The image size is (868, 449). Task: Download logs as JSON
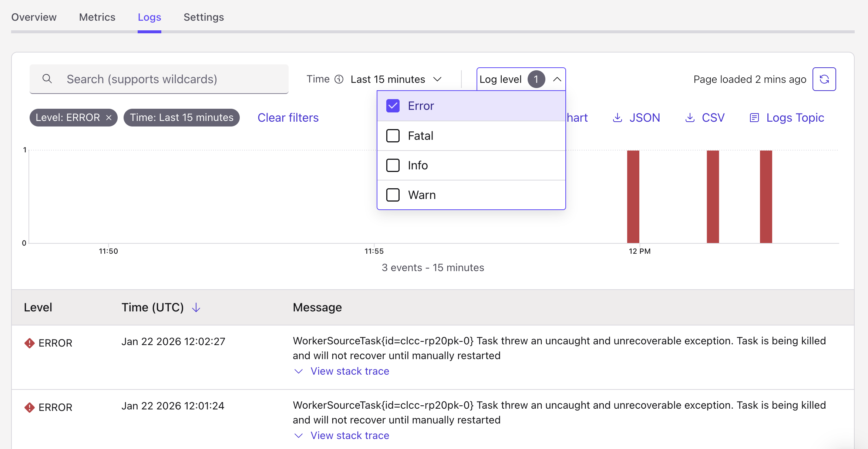click(x=636, y=118)
